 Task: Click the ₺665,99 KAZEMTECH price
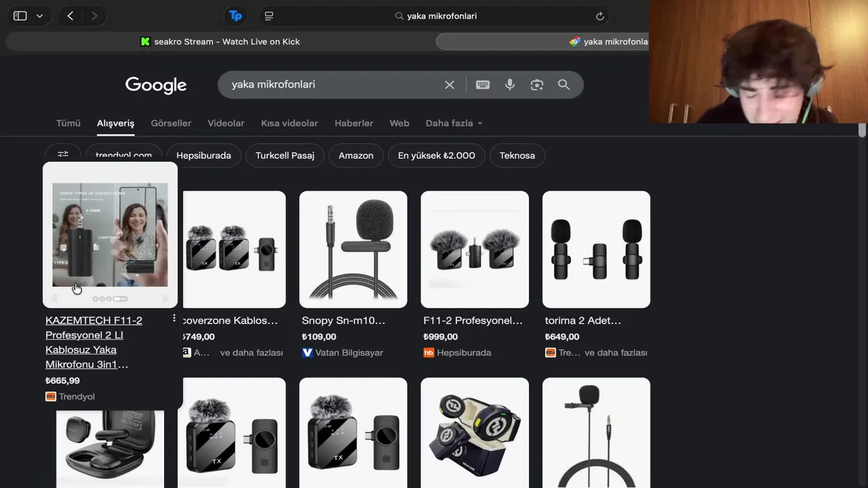click(x=62, y=381)
